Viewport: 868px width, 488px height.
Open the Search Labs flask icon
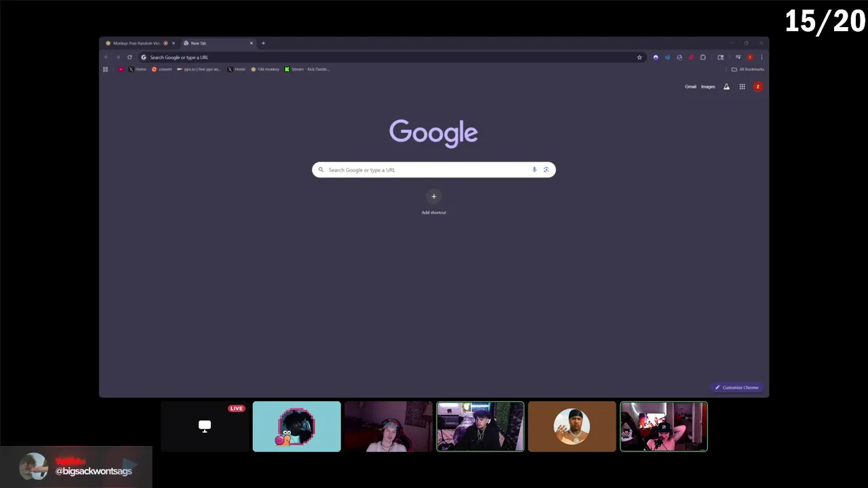tap(726, 87)
